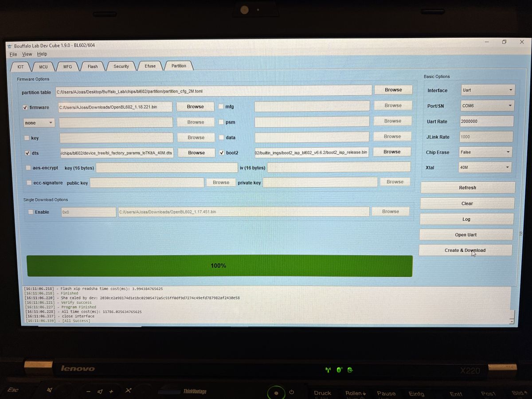Image resolution: width=532 pixels, height=399 pixels.
Task: Open the View menu
Action: coord(27,54)
